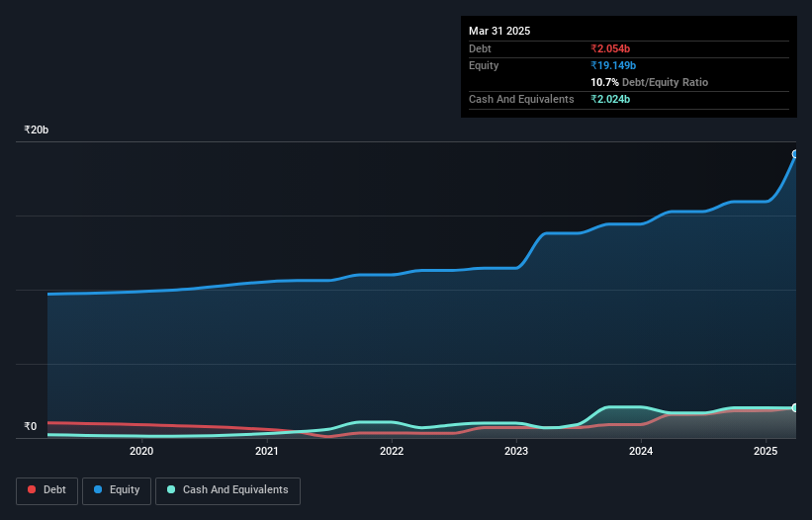
Task: Click the red Debt legend dot
Action: (32, 489)
